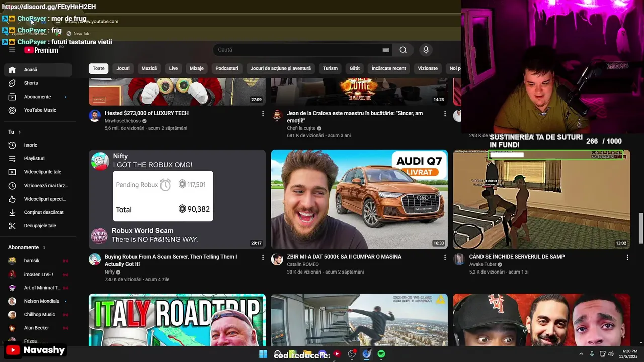Select Jocuri de acțiune și aventură chip
The image size is (644, 362).
tap(281, 68)
